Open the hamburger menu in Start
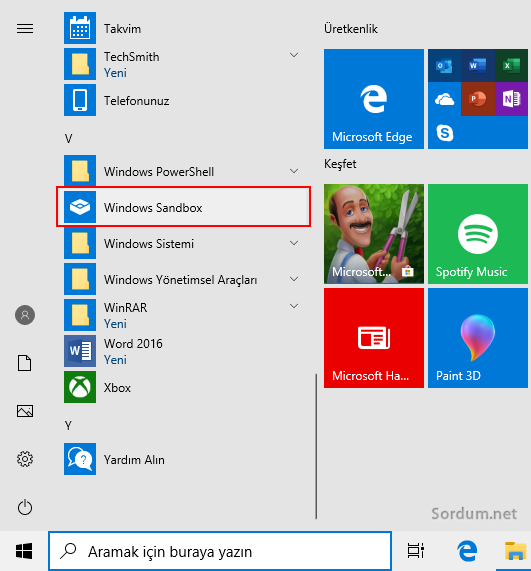Viewport: 531px width, 571px height. pyautogui.click(x=25, y=28)
